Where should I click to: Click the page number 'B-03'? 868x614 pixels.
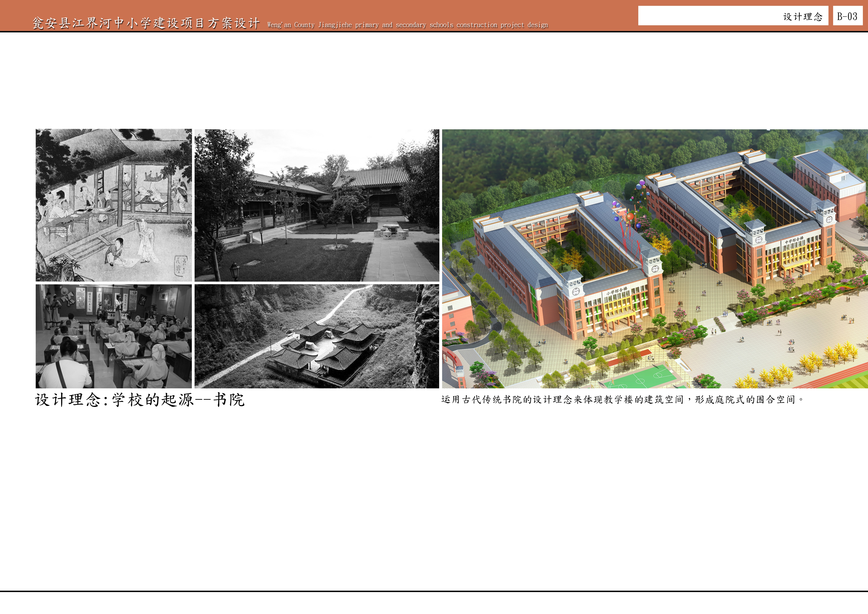pyautogui.click(x=847, y=16)
